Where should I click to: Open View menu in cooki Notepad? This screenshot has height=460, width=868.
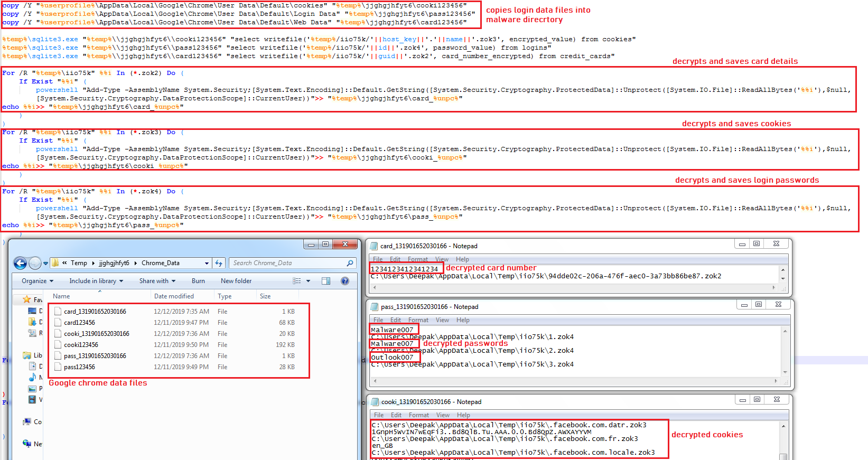[x=443, y=415]
